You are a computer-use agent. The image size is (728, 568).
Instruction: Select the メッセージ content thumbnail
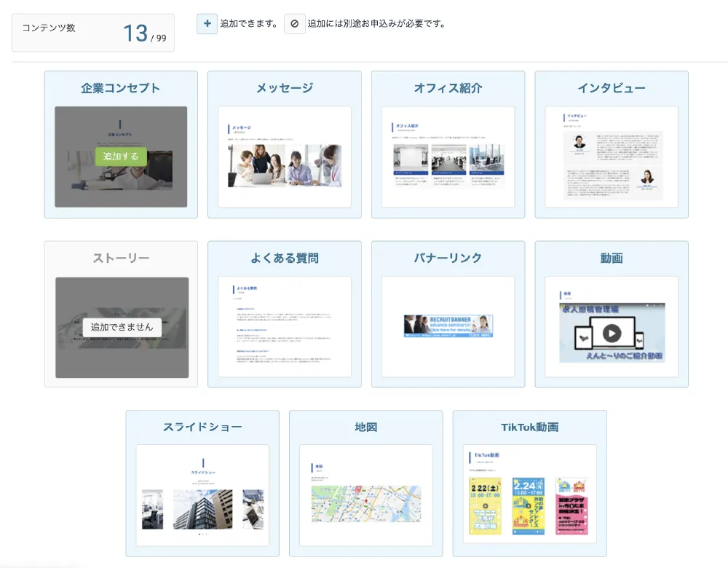[x=285, y=157]
